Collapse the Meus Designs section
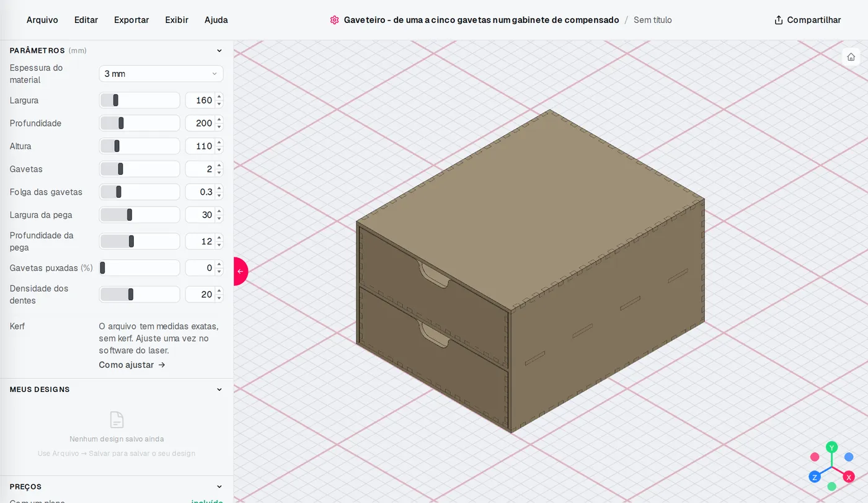 (x=219, y=389)
